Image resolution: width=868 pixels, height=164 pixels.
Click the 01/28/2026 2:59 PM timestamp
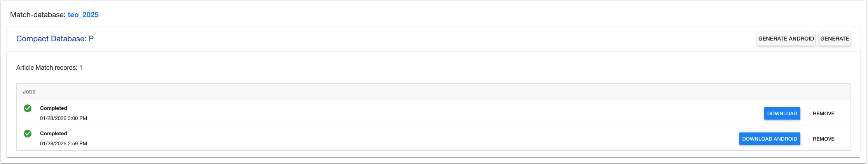click(63, 143)
